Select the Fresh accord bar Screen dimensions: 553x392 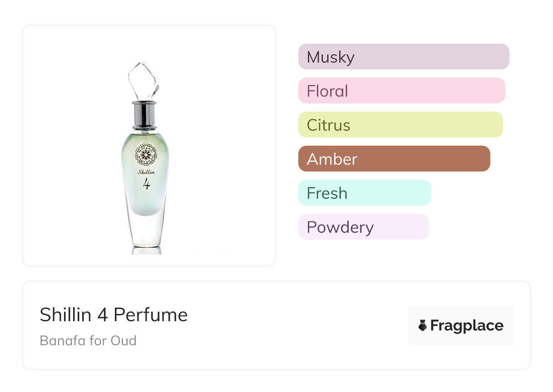pyautogui.click(x=364, y=193)
